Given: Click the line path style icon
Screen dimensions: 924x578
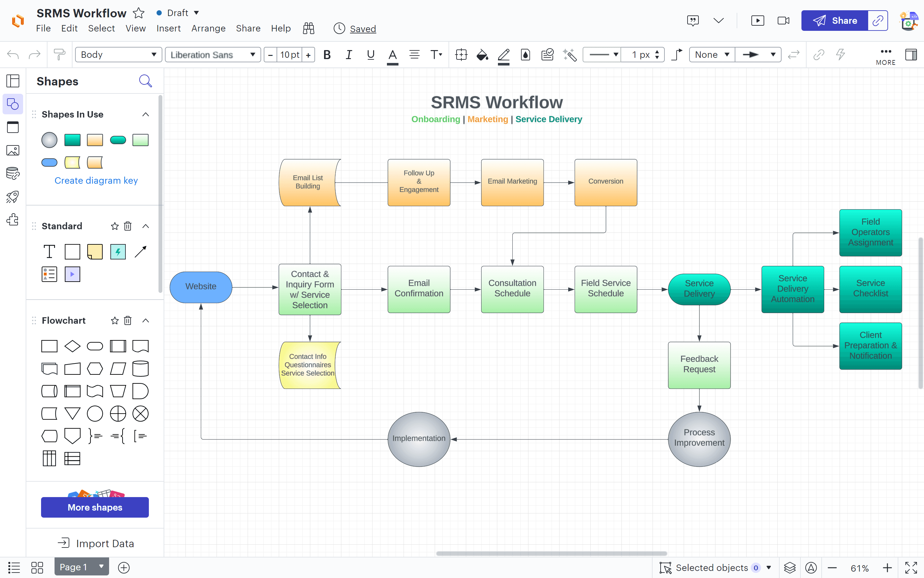Looking at the screenshot, I should point(677,55).
